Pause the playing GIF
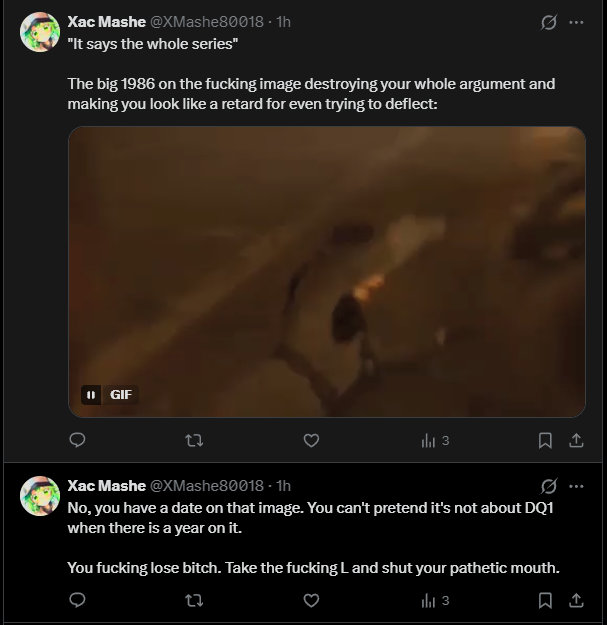This screenshot has width=607, height=625. click(91, 395)
